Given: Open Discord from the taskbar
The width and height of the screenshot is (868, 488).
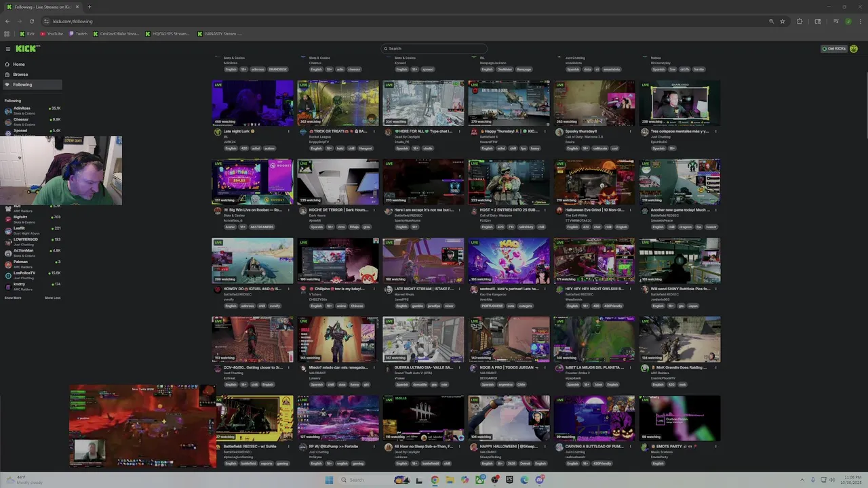Looking at the screenshot, I should (x=540, y=480).
